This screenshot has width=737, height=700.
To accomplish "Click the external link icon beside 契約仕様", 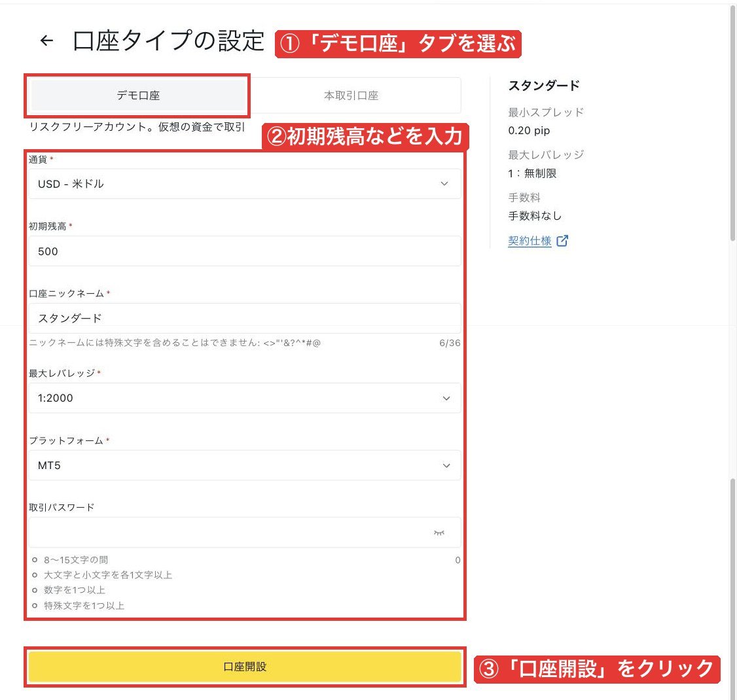I will pos(562,241).
